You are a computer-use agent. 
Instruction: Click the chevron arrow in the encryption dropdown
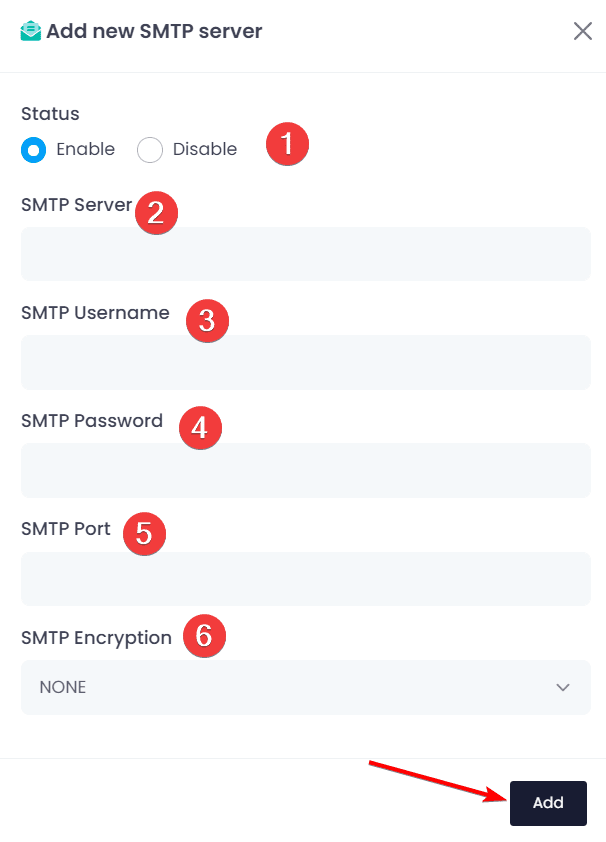pyautogui.click(x=563, y=687)
